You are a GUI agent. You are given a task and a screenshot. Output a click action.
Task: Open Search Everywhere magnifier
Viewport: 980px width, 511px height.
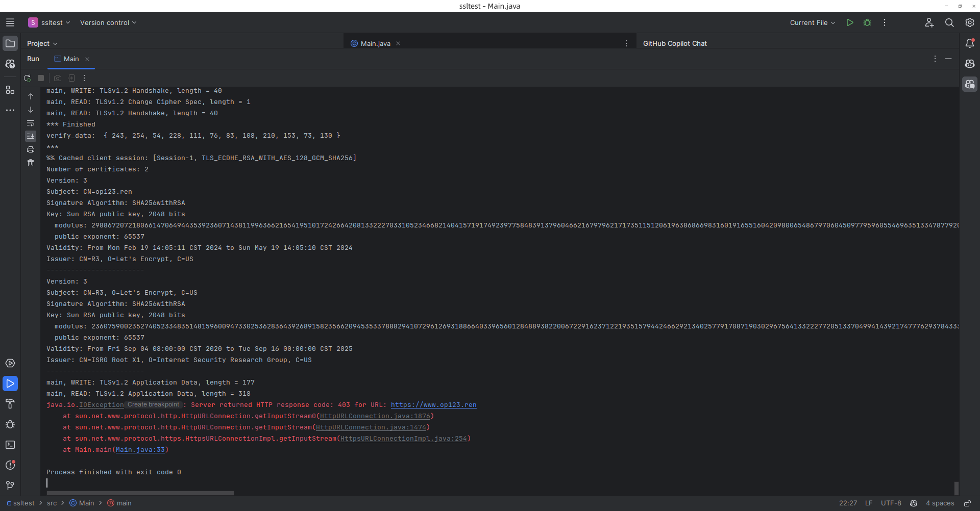949,22
